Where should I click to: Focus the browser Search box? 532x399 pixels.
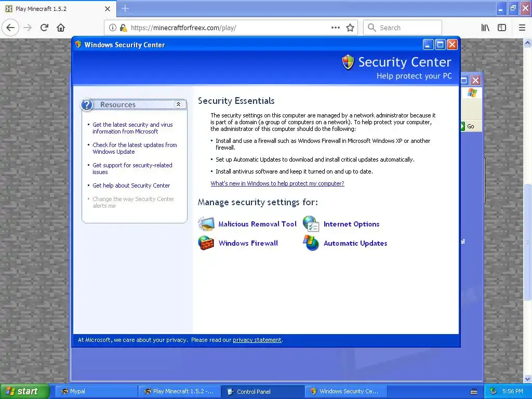(403, 28)
